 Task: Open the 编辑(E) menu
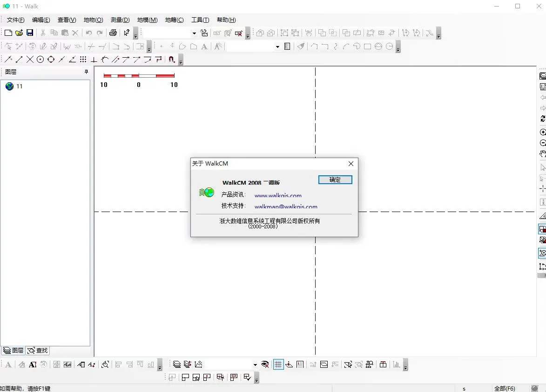point(41,20)
